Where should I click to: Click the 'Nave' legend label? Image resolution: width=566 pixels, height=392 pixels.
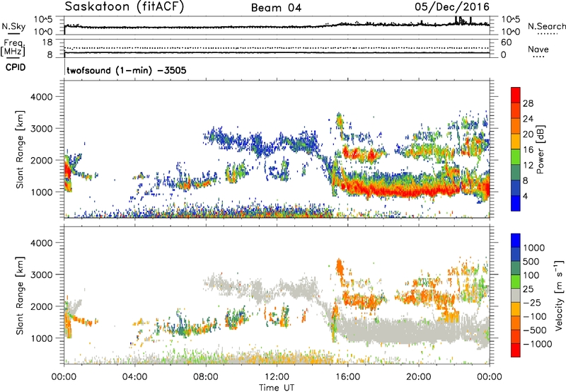[538, 50]
